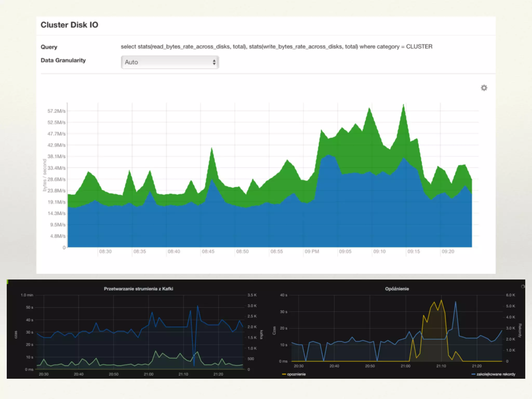Click blue zakolejkowane rekordy legend marker
Screen dimensions: 532x399
473,374
